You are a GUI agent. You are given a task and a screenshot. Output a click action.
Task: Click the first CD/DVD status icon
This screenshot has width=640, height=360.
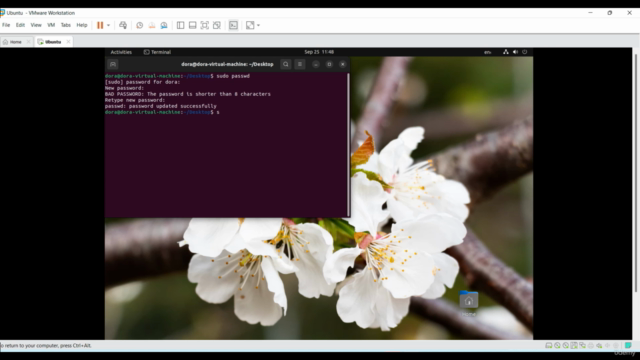557,346
